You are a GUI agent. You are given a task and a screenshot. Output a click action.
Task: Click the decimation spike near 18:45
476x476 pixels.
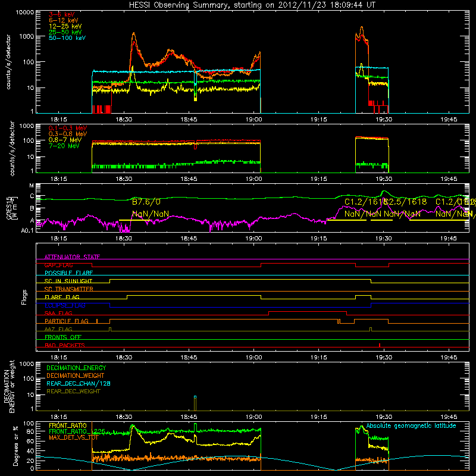(195, 403)
